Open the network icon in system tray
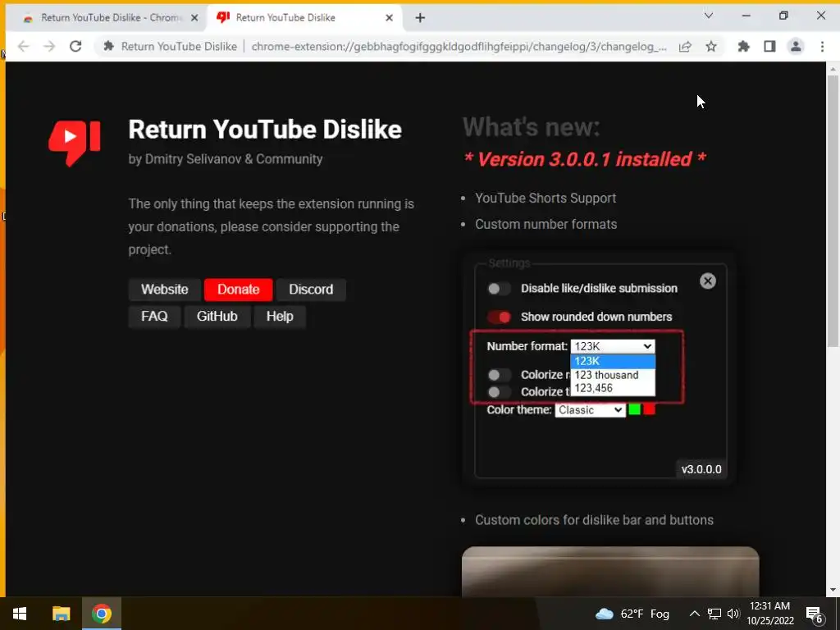This screenshot has width=840, height=630. pos(714,614)
